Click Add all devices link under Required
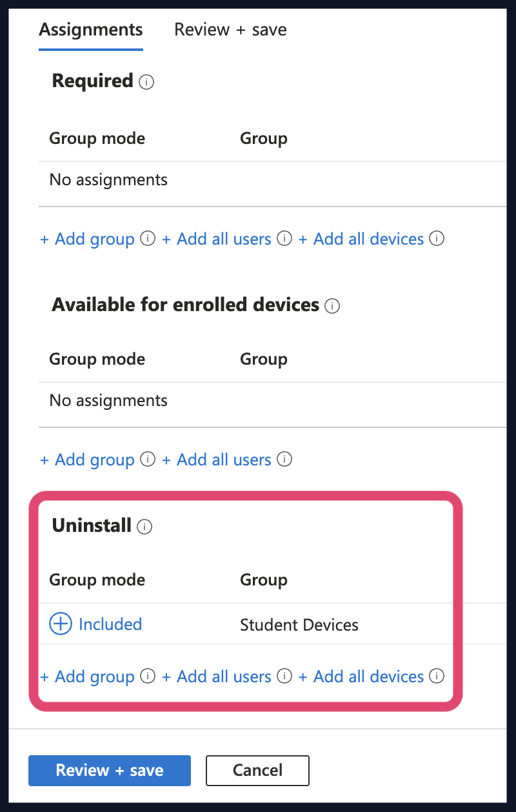 tap(361, 239)
